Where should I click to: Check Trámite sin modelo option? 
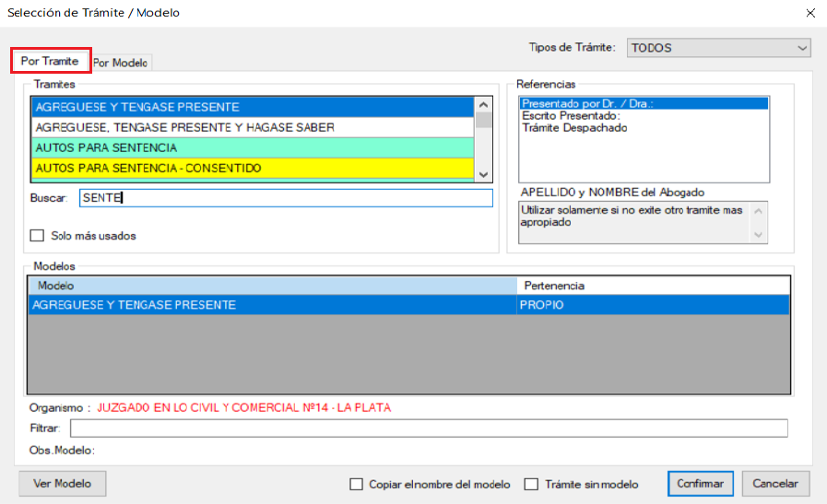(531, 484)
